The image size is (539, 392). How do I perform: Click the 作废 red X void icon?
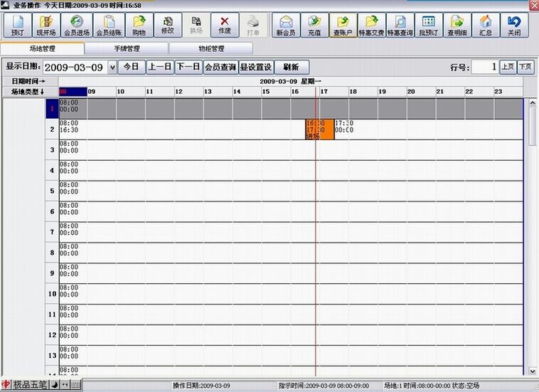225,25
